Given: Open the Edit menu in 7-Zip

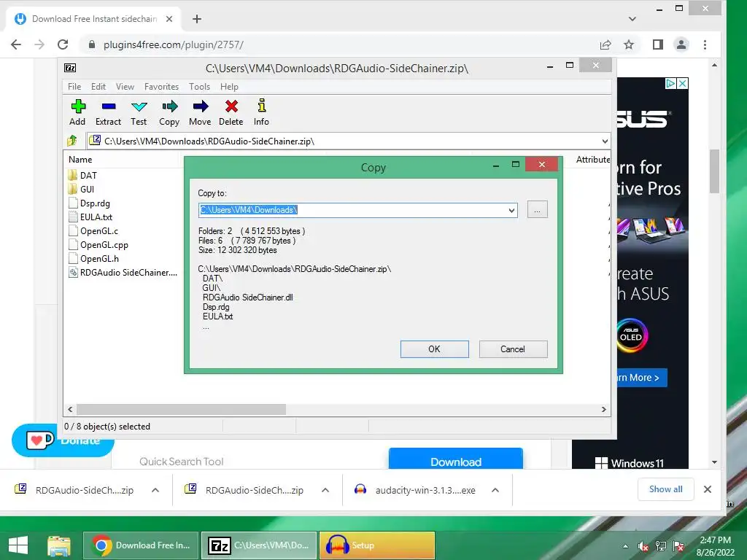Looking at the screenshot, I should point(98,87).
